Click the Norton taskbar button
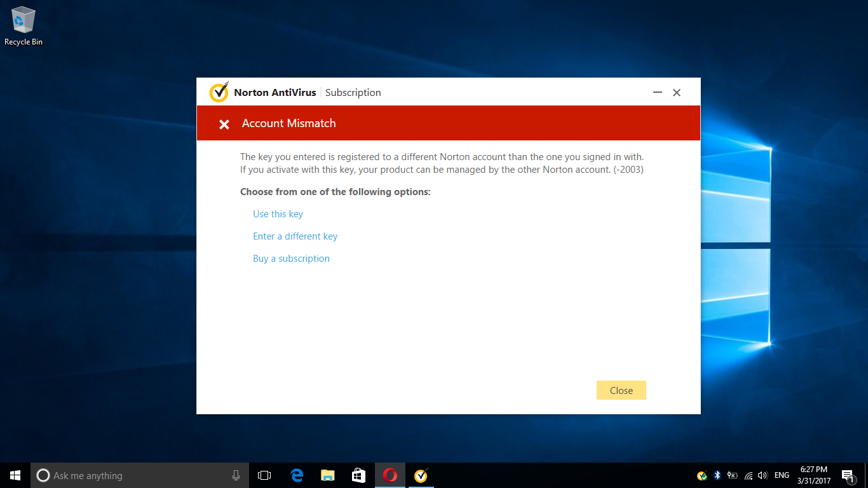Image resolution: width=868 pixels, height=488 pixels. (x=421, y=475)
